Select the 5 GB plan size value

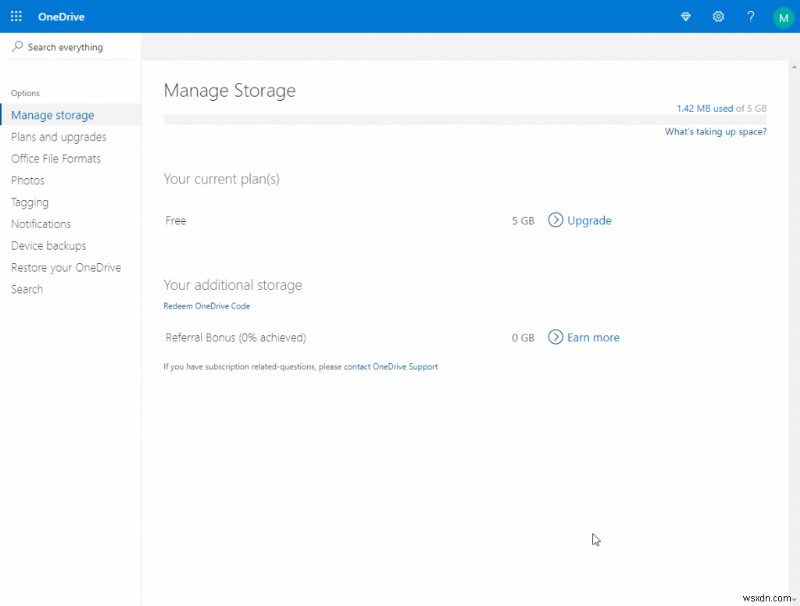[x=523, y=221]
